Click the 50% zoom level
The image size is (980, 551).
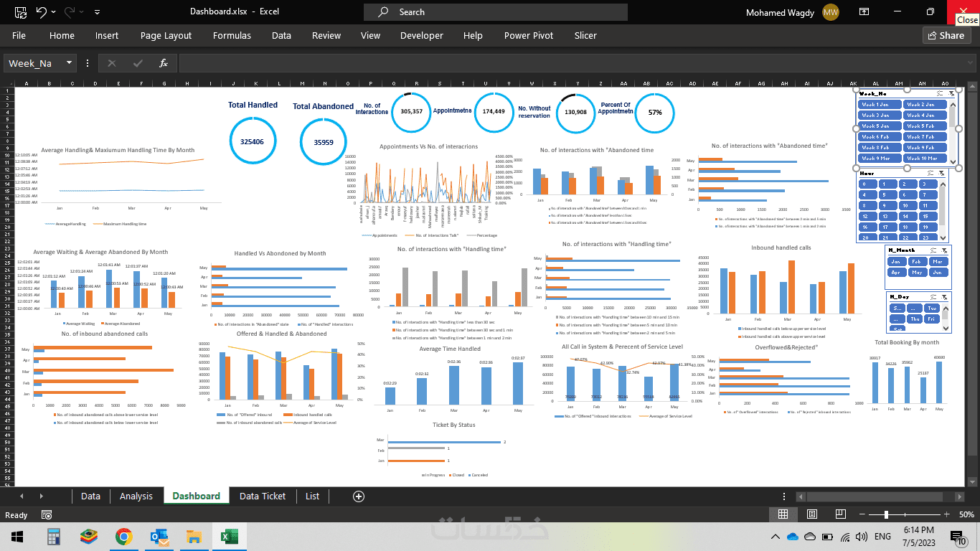point(966,514)
